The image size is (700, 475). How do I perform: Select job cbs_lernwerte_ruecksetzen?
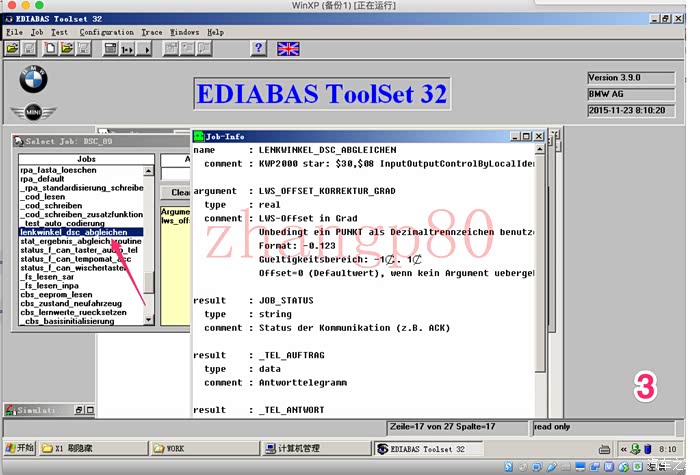tap(74, 312)
